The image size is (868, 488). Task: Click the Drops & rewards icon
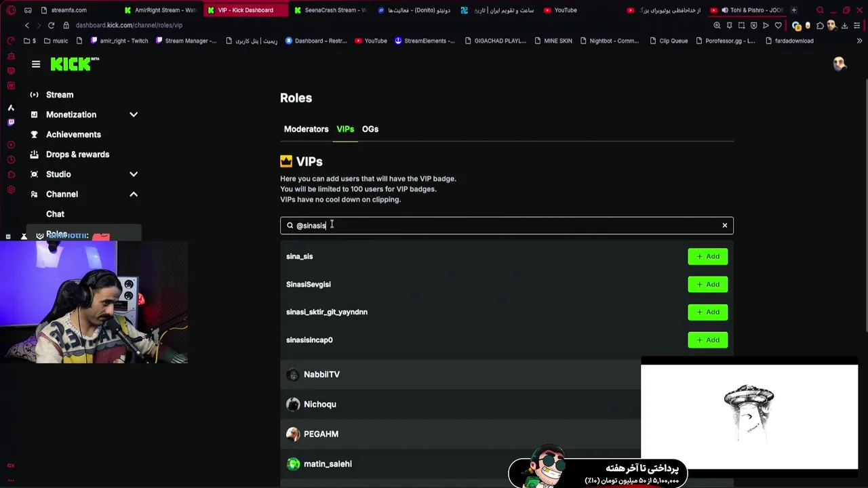point(34,155)
